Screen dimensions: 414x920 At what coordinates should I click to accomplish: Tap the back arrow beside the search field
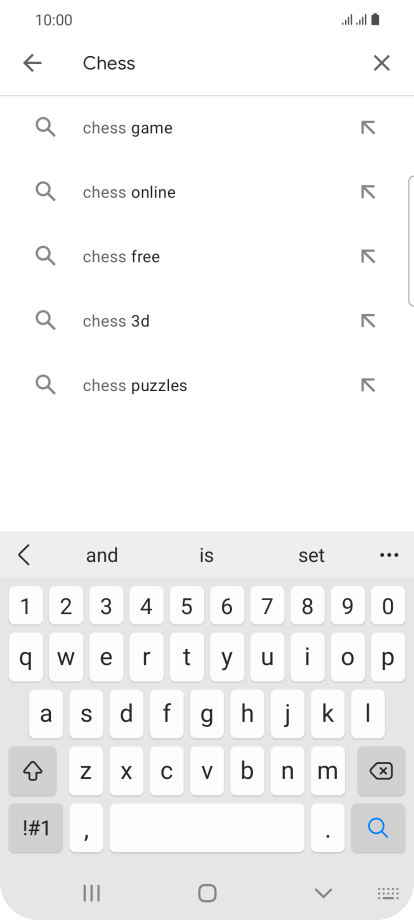(x=32, y=63)
